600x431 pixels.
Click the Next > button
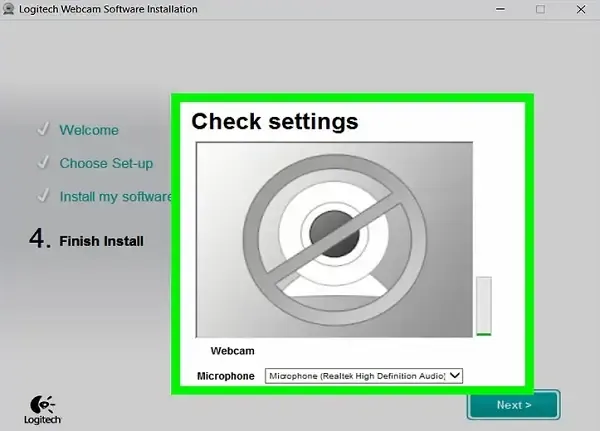pyautogui.click(x=514, y=405)
